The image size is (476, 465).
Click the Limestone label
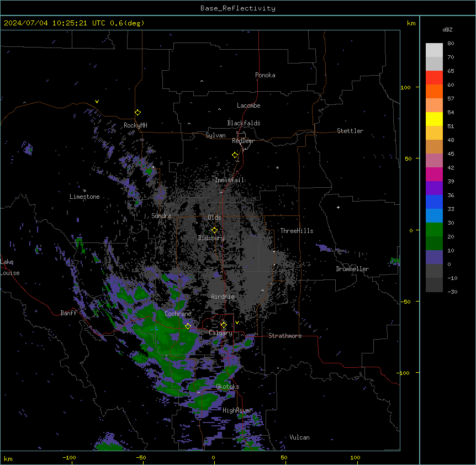click(84, 197)
